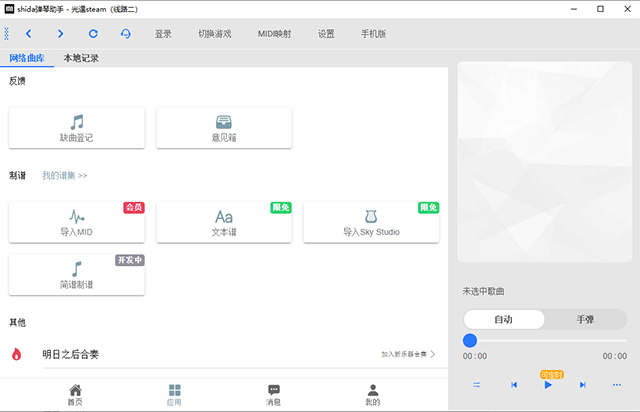Screen dimensions: 640x412
Task: Open 设置 in the toolbar
Action: [x=326, y=34]
